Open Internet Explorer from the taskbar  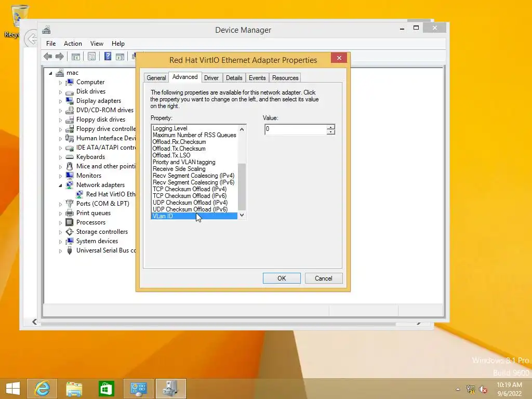(42, 389)
